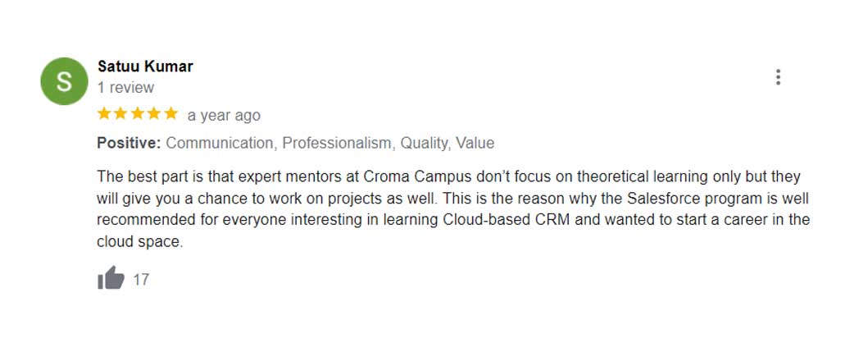Click the fourth rating star

154,114
